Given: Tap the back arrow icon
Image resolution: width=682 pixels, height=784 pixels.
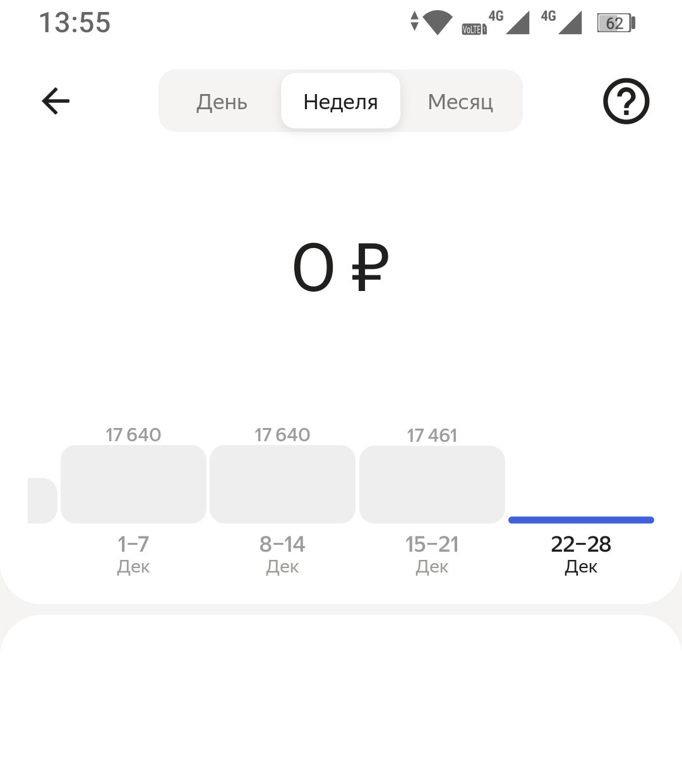Looking at the screenshot, I should [56, 101].
